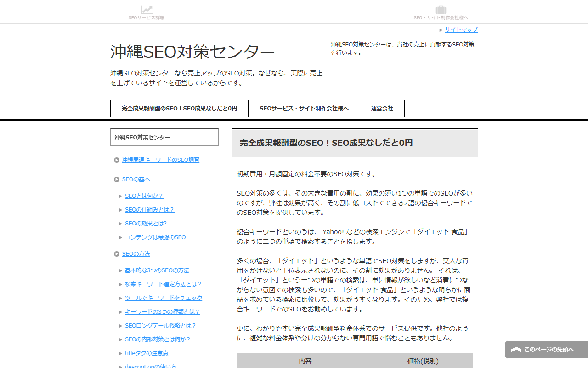Open SEOサービス・サイト制作会社様へ in navigation bar

pos(304,109)
